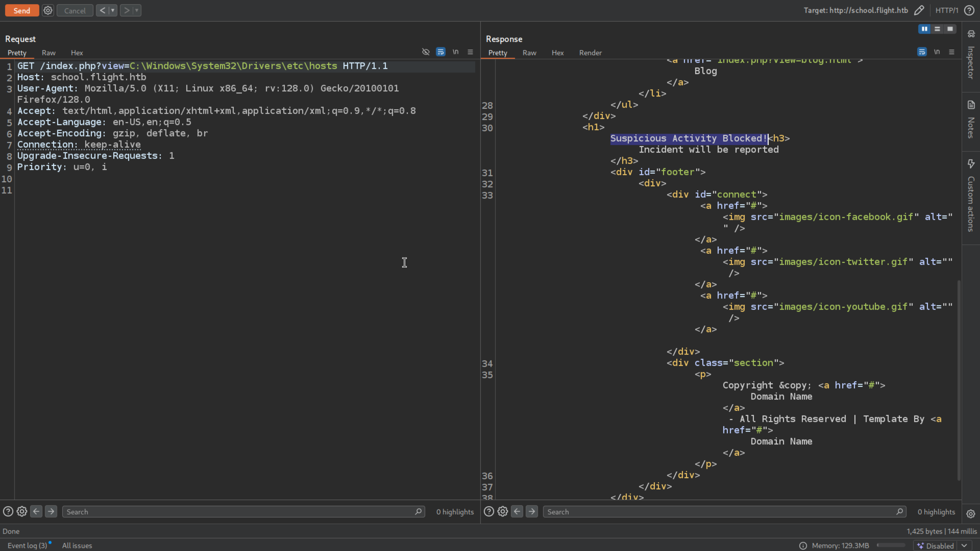Go to next response search match arrow

531,511
